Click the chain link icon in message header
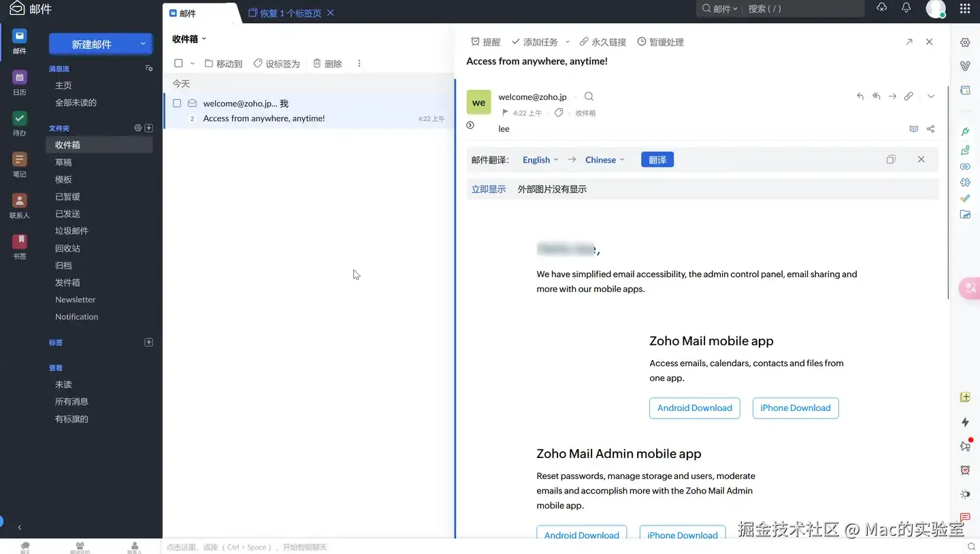The image size is (980, 554). 909,97
